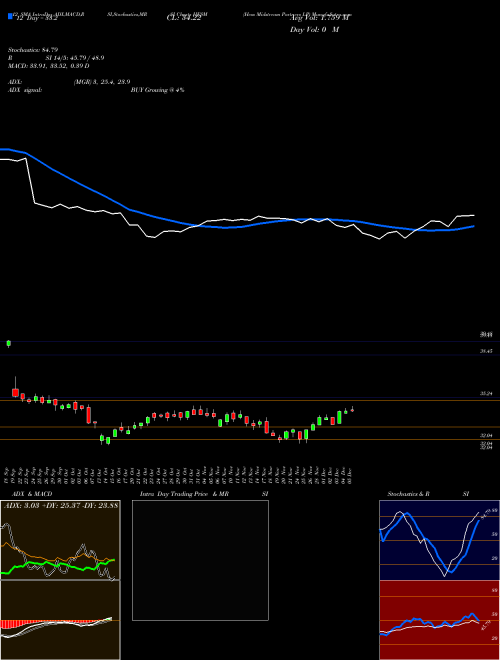Click the 'Avg Vol: 1.759 M' text
The image size is (500, 660).
[320, 18]
